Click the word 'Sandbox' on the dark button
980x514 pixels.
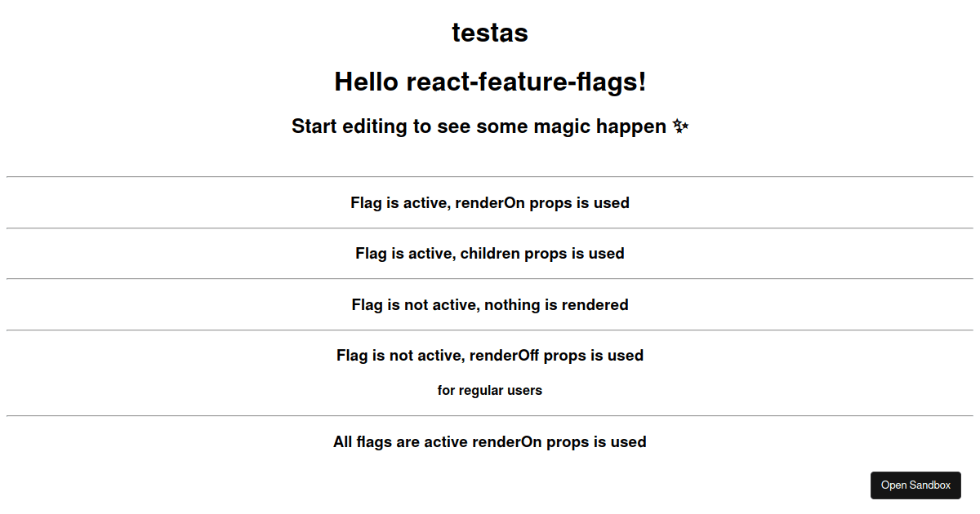point(930,485)
